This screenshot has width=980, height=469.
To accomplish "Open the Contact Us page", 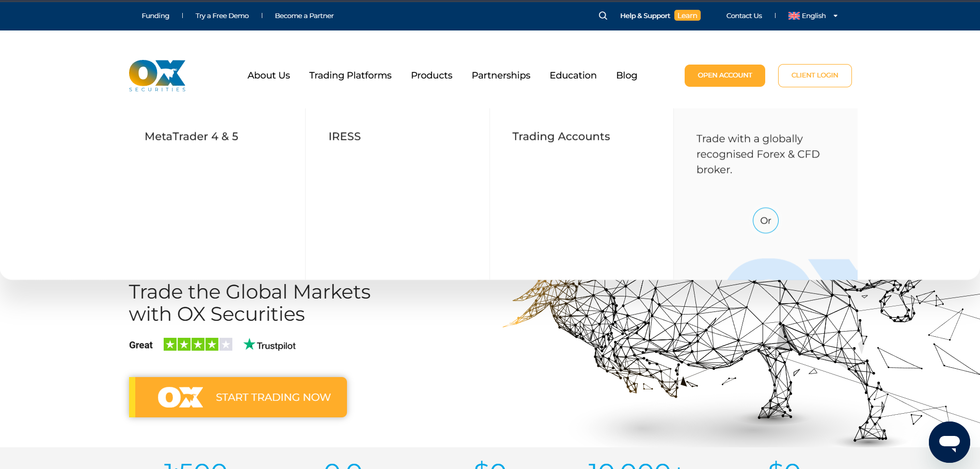I will point(744,15).
